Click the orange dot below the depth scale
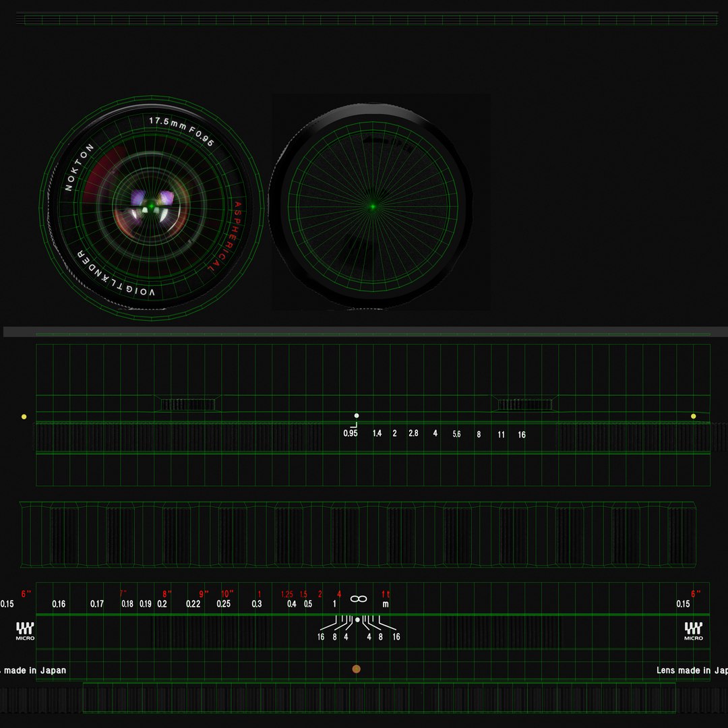This screenshot has height=728, width=728. [357, 669]
